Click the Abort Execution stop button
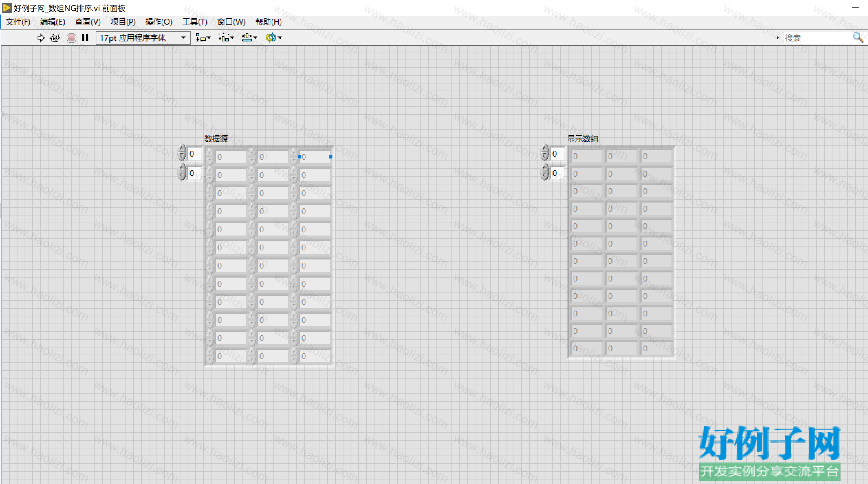868x484 pixels. coord(71,38)
